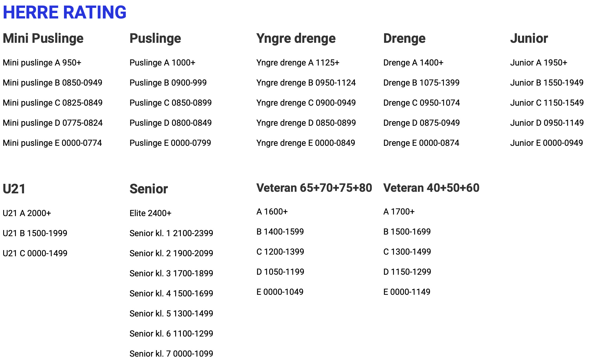The width and height of the screenshot is (589, 364).
Task: Select veteran 40+ class E 0000-1149
Action: tap(407, 292)
